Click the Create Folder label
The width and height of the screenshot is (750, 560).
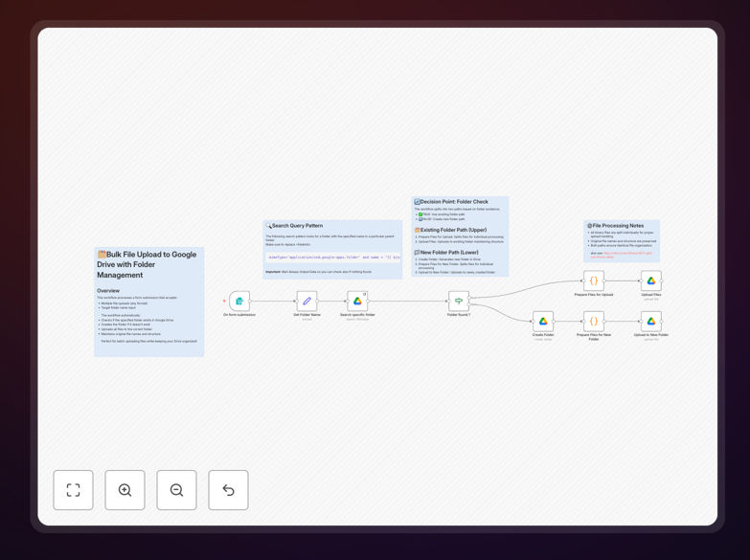543,335
